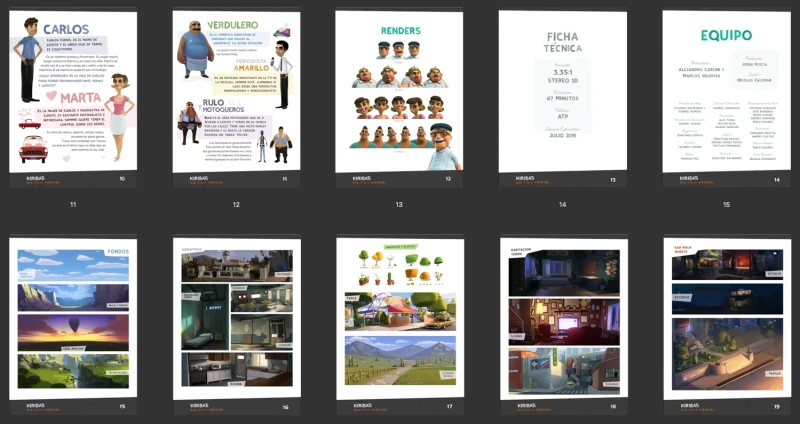Open the Fondos landscapes page thumbnail
The width and height of the screenshot is (800, 424).
tap(73, 326)
